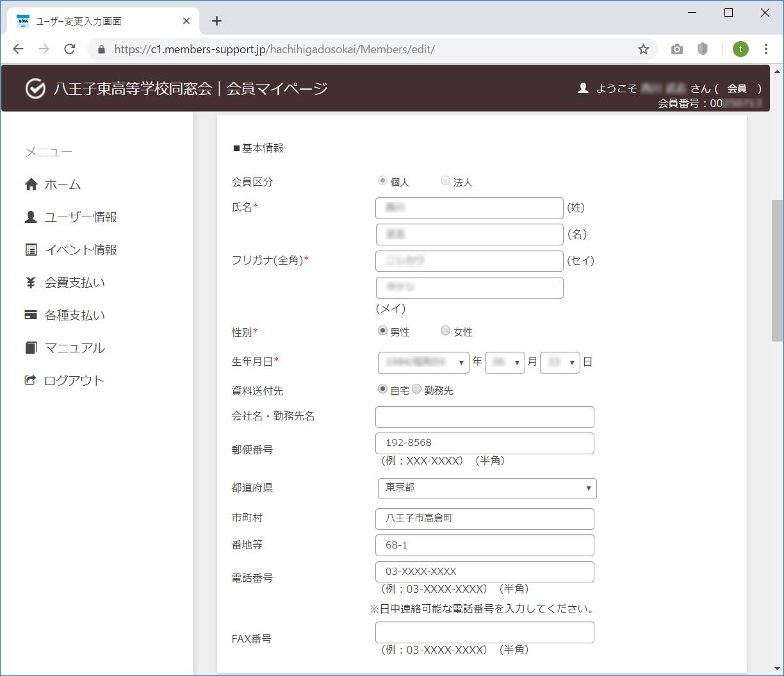Image resolution: width=784 pixels, height=676 pixels.
Task: Open the 都道府県 dropdown showing 東京都
Action: tap(487, 488)
